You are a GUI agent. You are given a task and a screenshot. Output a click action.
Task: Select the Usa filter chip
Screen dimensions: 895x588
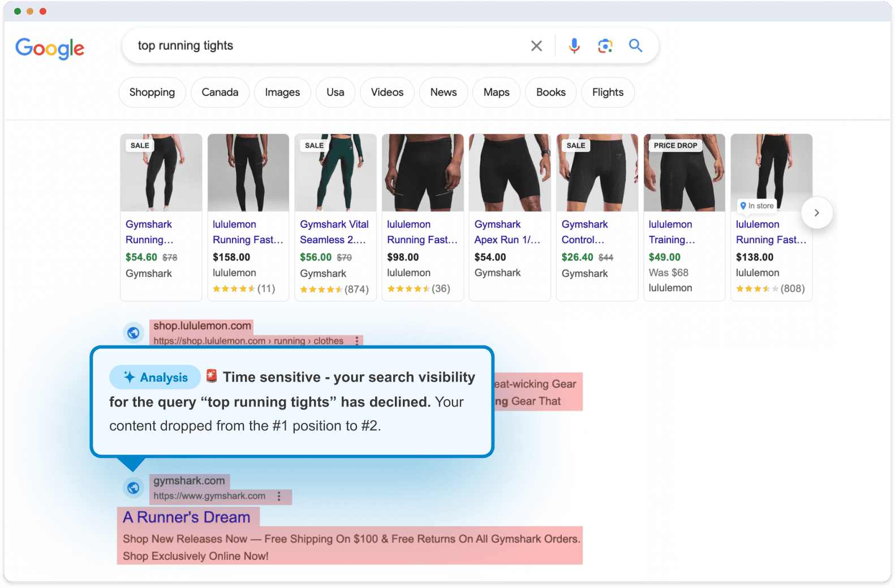(335, 92)
